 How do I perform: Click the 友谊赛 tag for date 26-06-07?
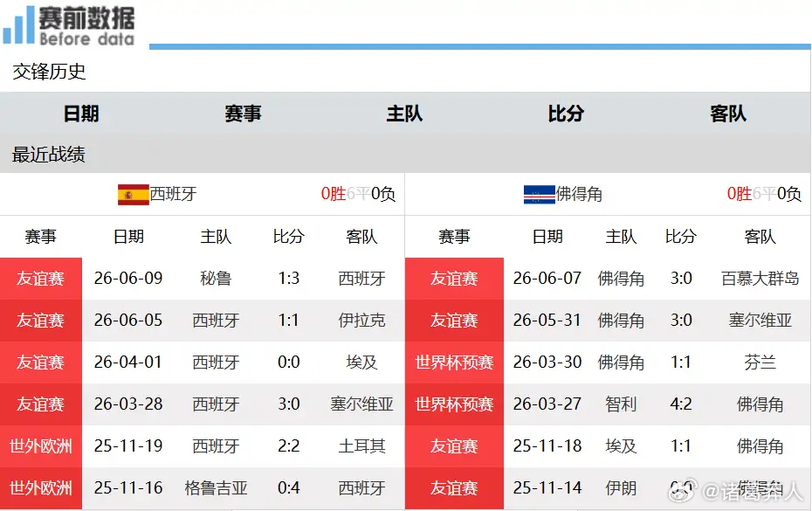[x=454, y=279]
